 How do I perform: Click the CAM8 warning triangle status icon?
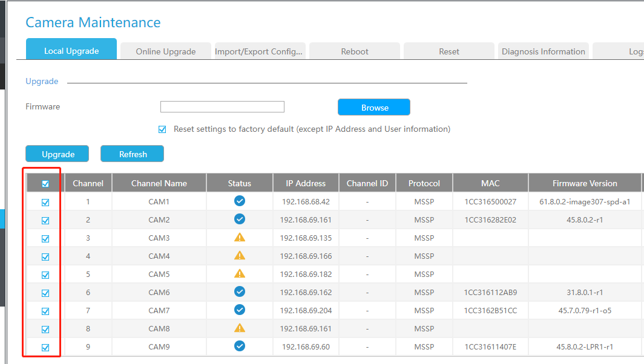(x=240, y=328)
